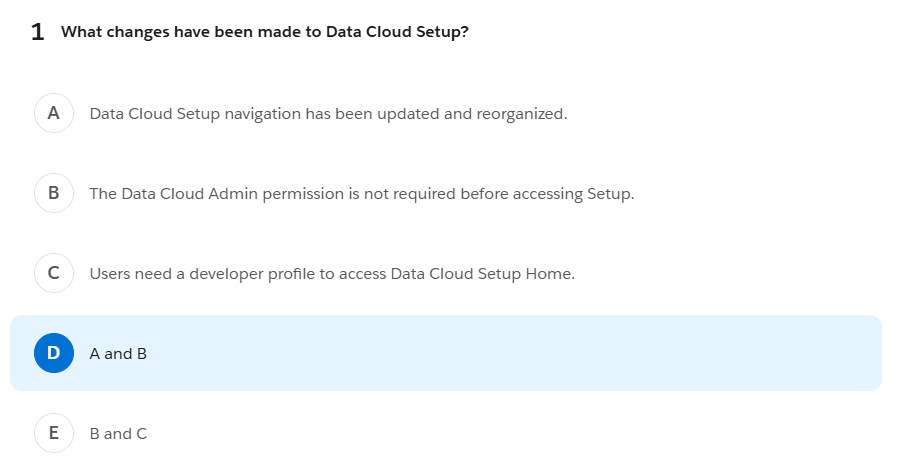Click the 'A and B' answer text
Screen dimensions: 900x469
coord(118,354)
